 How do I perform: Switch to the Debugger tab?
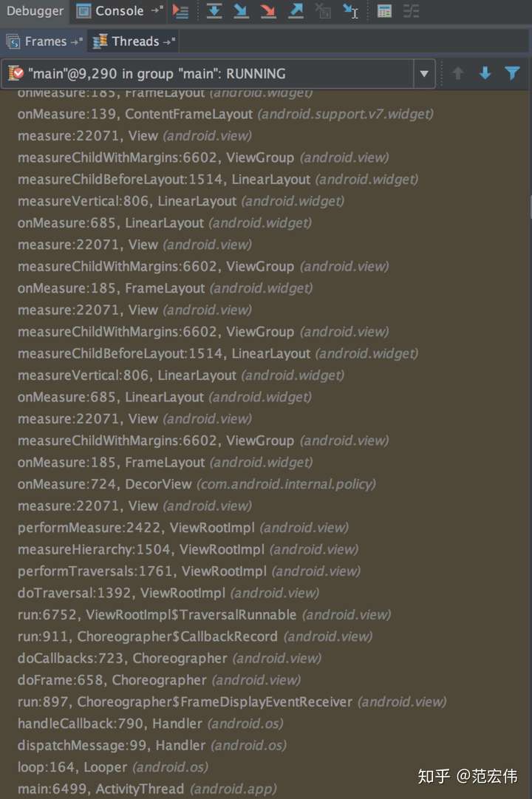(35, 11)
